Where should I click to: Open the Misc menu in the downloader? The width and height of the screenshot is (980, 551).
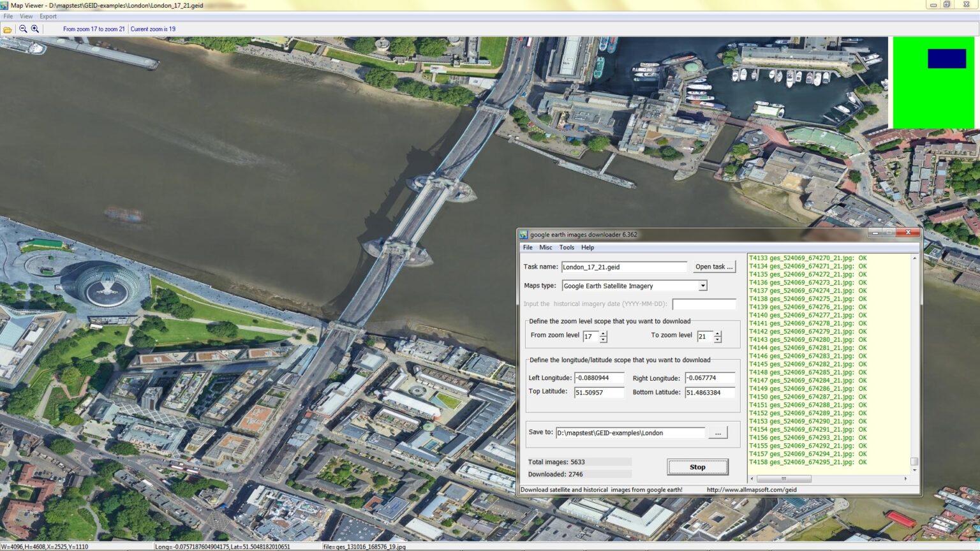(546, 247)
